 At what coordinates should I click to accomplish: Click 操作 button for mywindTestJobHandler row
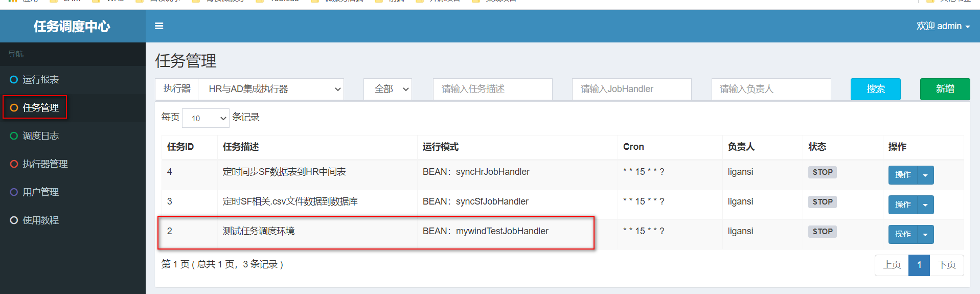903,234
